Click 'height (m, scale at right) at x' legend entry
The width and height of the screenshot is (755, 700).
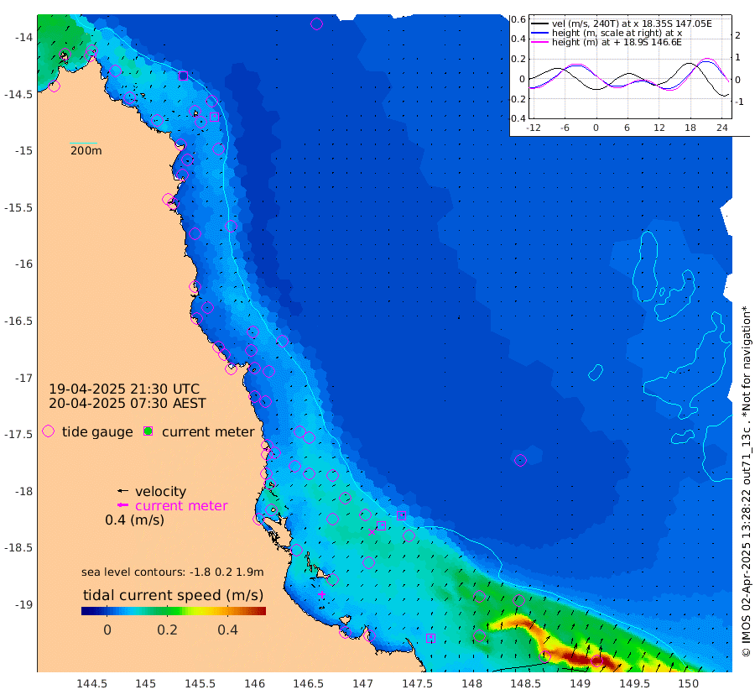[617, 33]
